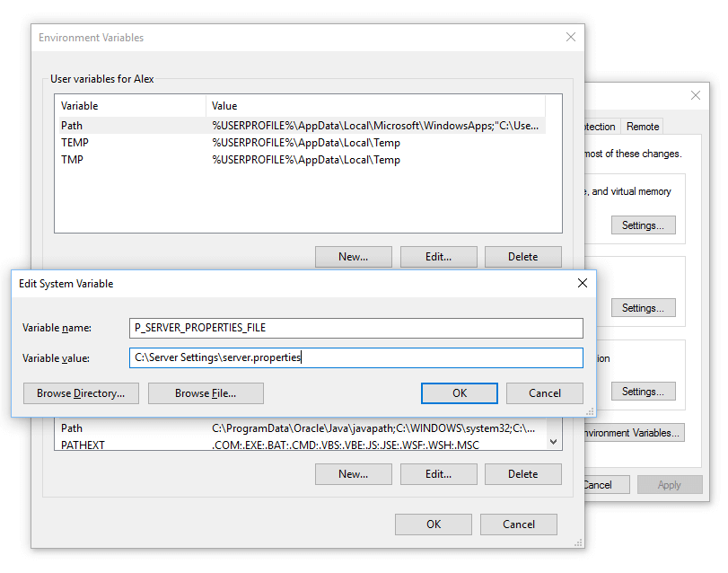Close the Environment Variables window
This screenshot has width=728, height=573.
[570, 38]
